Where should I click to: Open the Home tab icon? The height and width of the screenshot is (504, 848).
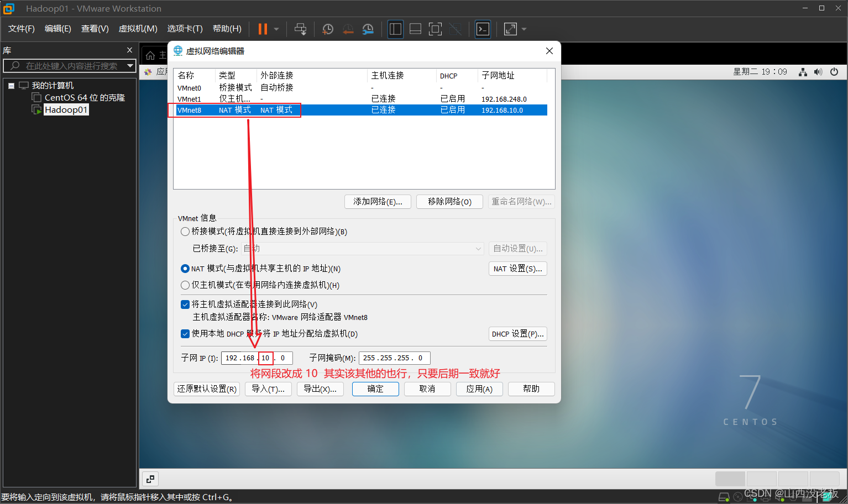point(150,55)
